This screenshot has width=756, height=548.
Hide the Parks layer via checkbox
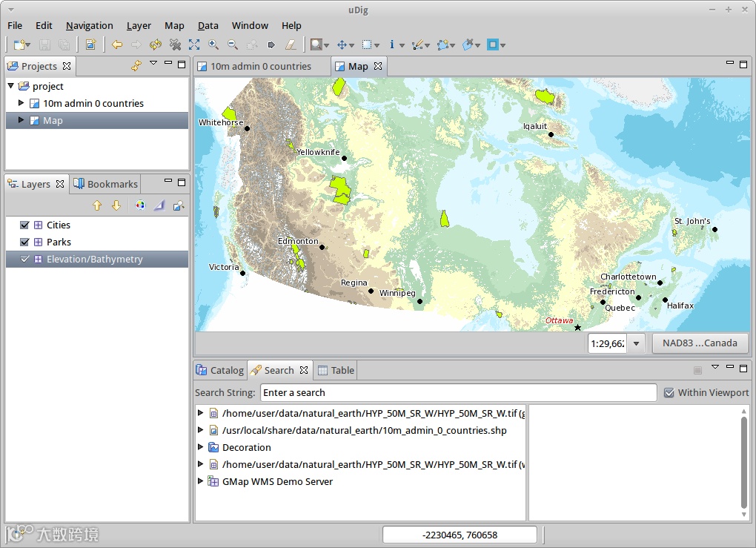pyautogui.click(x=25, y=242)
